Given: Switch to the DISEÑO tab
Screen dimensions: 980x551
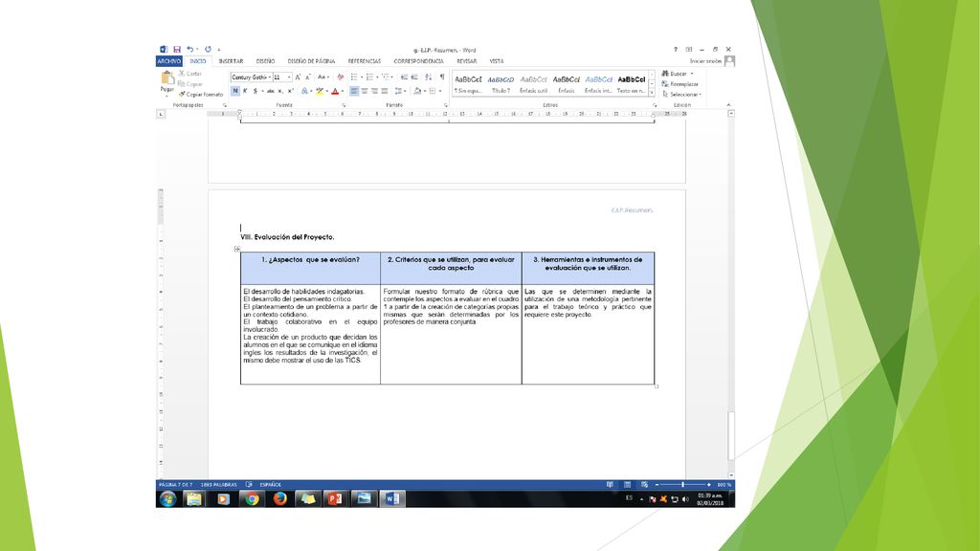Looking at the screenshot, I should click(x=266, y=61).
